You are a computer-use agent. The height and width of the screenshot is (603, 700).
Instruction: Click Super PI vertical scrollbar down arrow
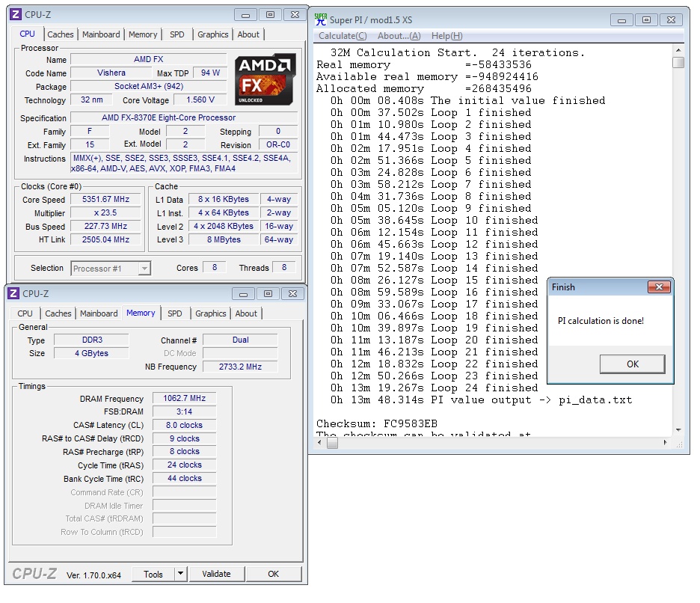tap(678, 430)
